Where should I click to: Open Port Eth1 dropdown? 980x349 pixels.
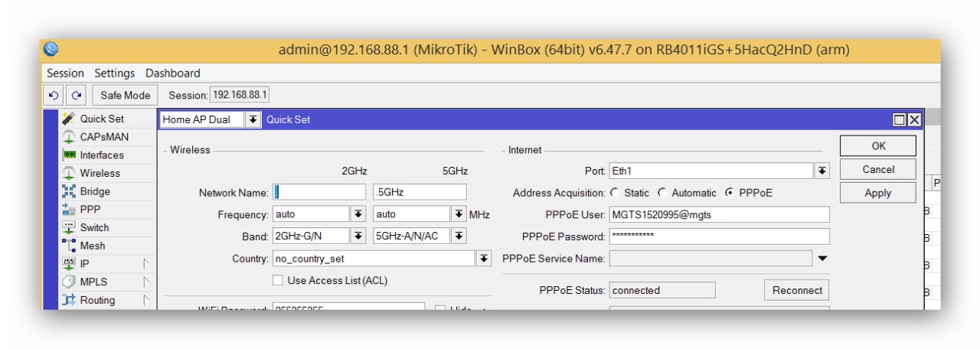pos(822,171)
